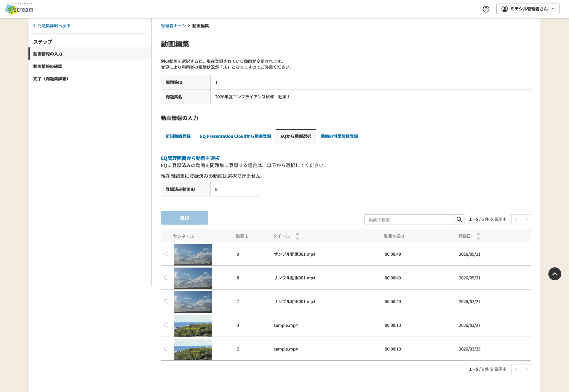Image resolution: width=569 pixels, height=392 pixels.
Task: Select the radio button for video ID 9
Action: (166, 254)
